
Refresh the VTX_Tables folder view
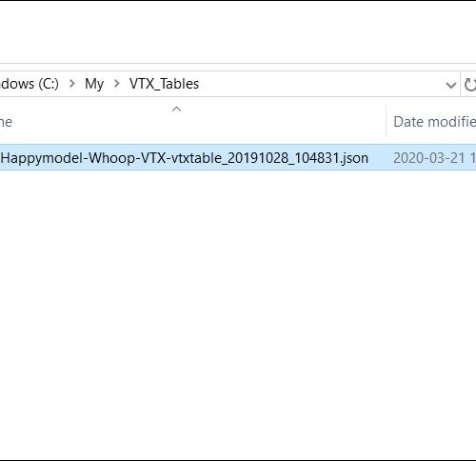coord(469,84)
